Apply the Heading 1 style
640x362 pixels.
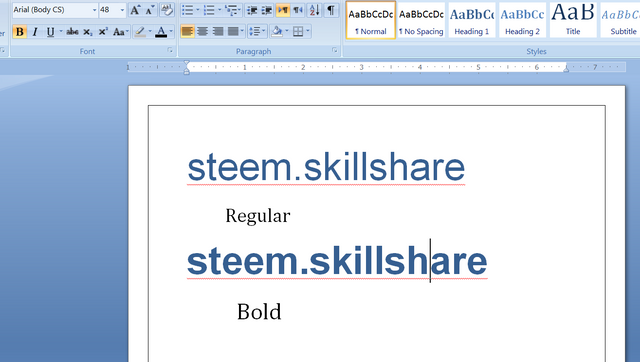point(472,20)
